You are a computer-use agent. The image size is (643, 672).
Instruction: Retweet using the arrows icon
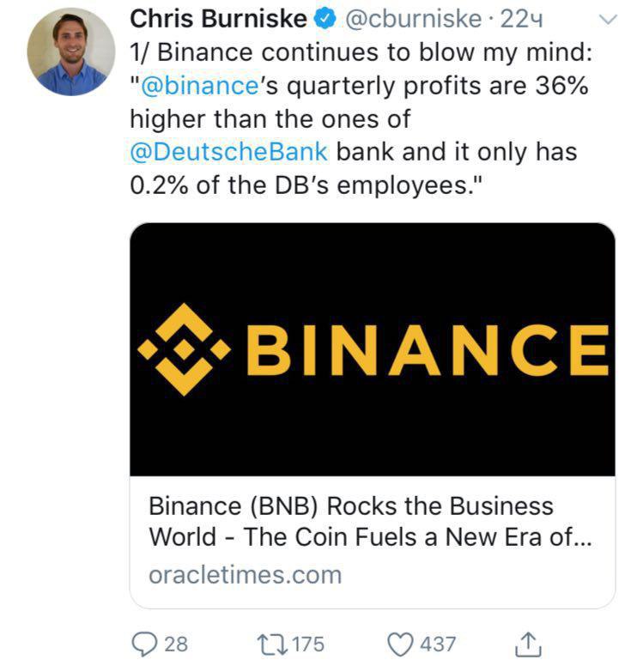pos(272,645)
